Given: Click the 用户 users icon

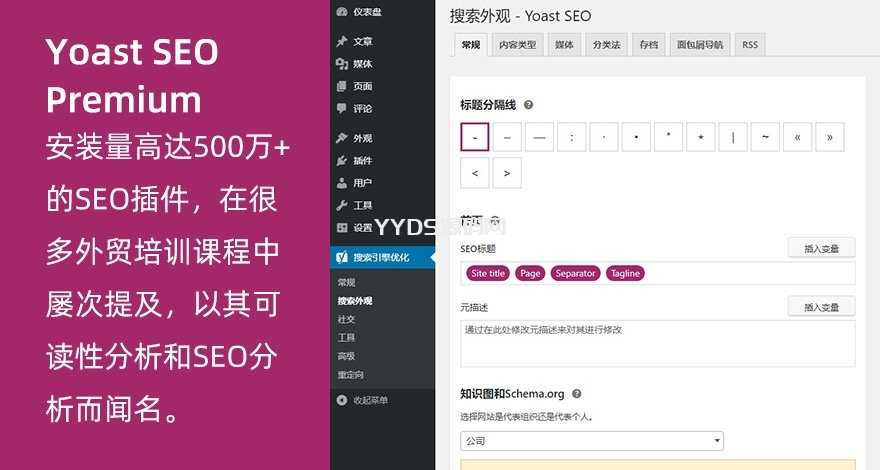Looking at the screenshot, I should pyautogui.click(x=342, y=183).
